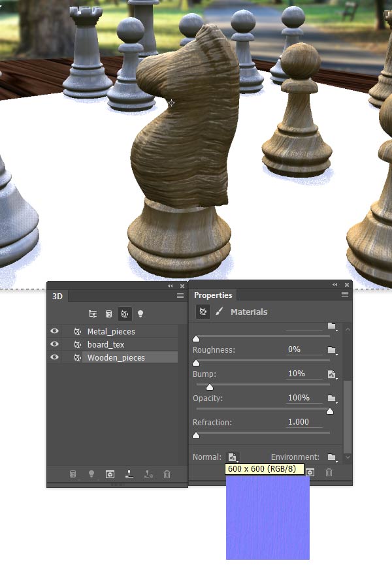
Task: Click the Opacity 100% value field
Action: pyautogui.click(x=304, y=398)
